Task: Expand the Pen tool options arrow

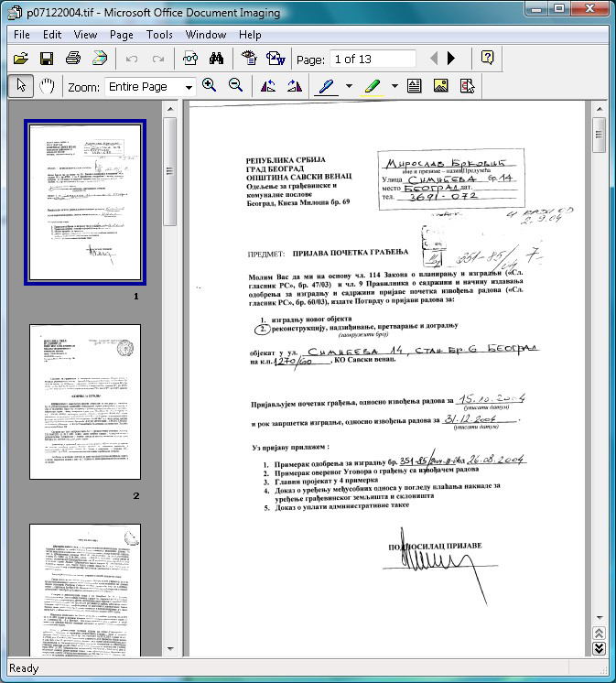Action: click(348, 87)
